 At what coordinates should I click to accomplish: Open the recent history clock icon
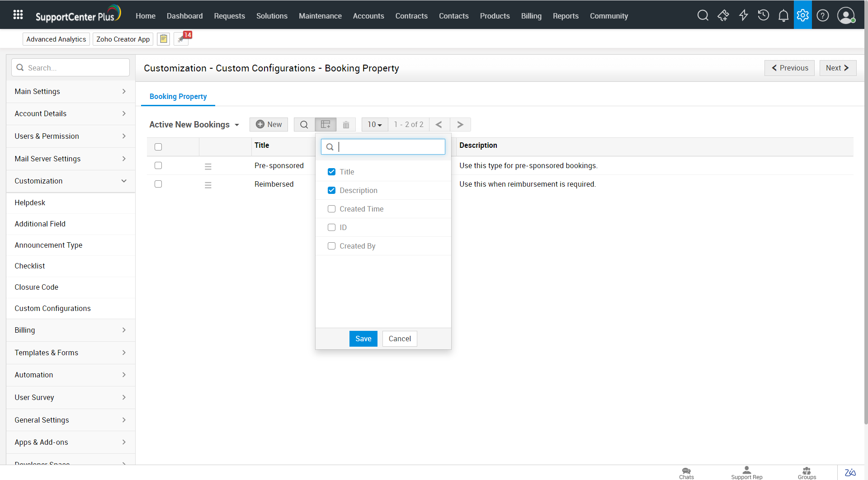tap(763, 16)
